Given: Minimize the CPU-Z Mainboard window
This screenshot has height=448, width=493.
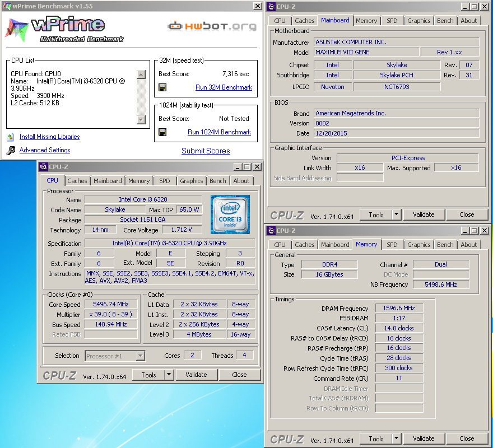Looking at the screenshot, I should [465, 7].
